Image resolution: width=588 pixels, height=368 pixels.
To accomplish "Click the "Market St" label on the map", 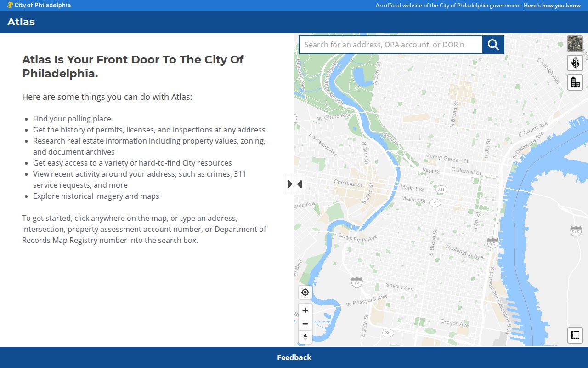I will pos(412,188).
